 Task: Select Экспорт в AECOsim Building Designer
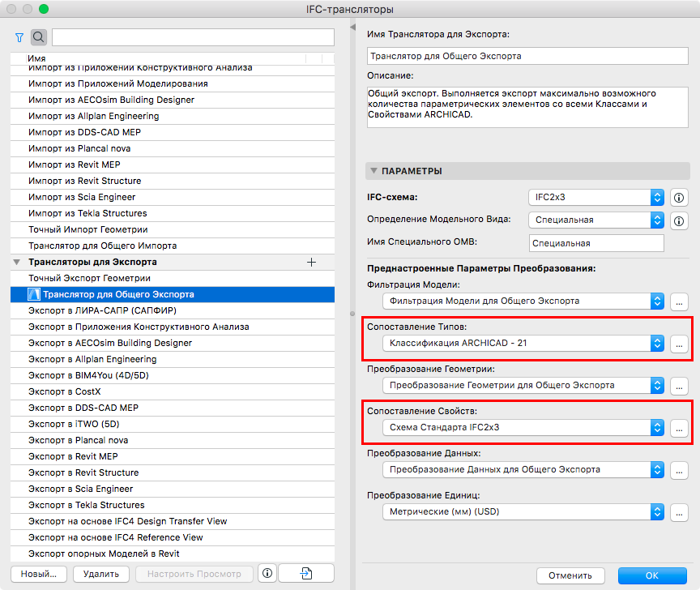pyautogui.click(x=173, y=343)
